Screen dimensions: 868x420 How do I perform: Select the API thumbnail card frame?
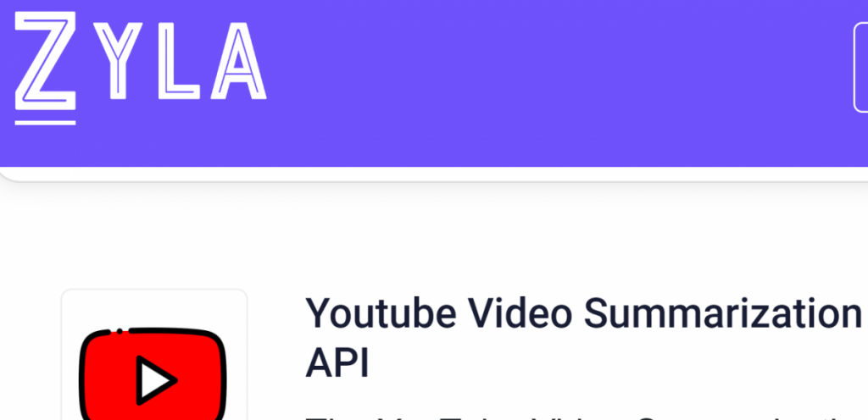154,354
